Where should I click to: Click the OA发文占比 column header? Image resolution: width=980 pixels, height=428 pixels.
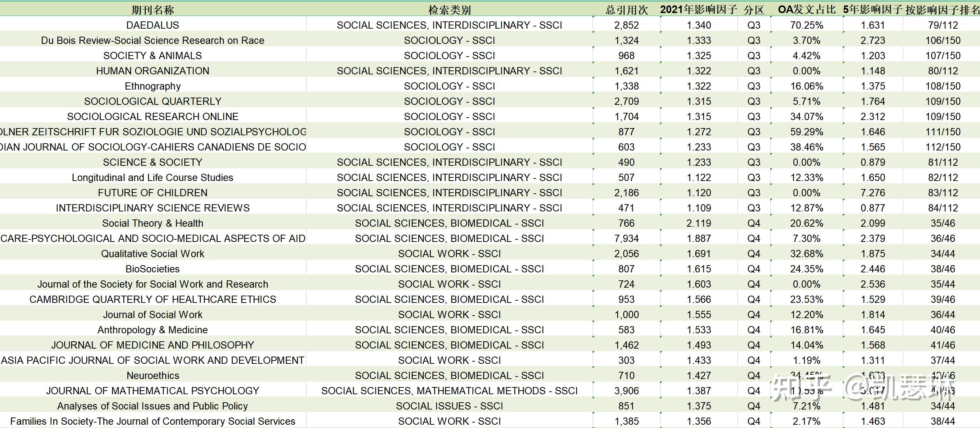(807, 9)
